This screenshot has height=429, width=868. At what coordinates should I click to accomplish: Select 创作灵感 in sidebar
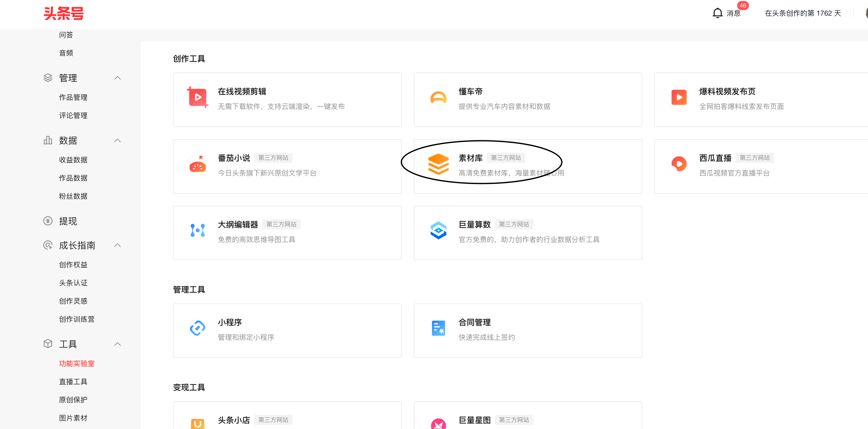(x=73, y=301)
